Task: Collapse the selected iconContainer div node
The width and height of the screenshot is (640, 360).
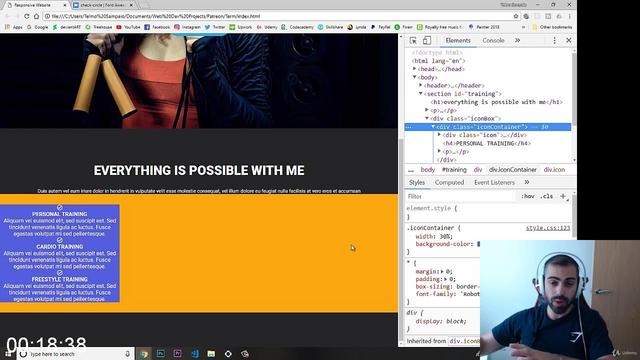Action: [433, 127]
